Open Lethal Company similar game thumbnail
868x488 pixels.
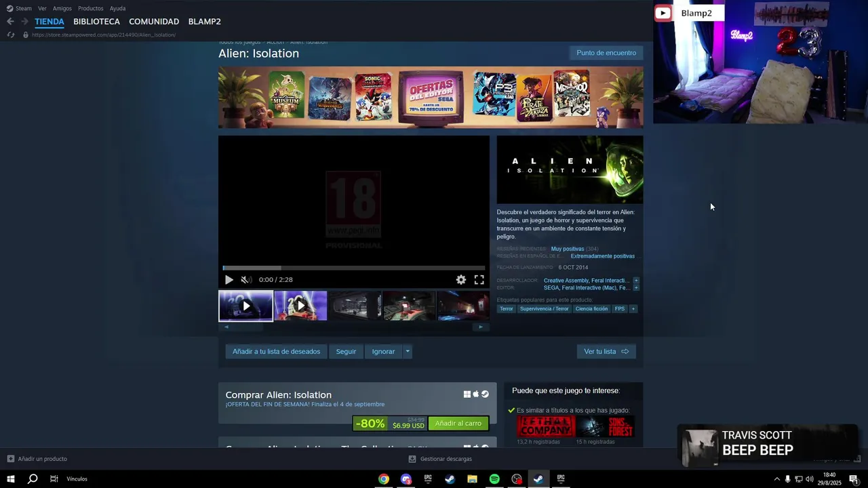click(546, 426)
